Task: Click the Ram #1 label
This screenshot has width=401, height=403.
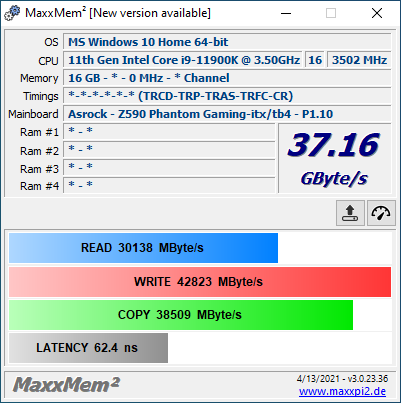Action: click(x=39, y=132)
